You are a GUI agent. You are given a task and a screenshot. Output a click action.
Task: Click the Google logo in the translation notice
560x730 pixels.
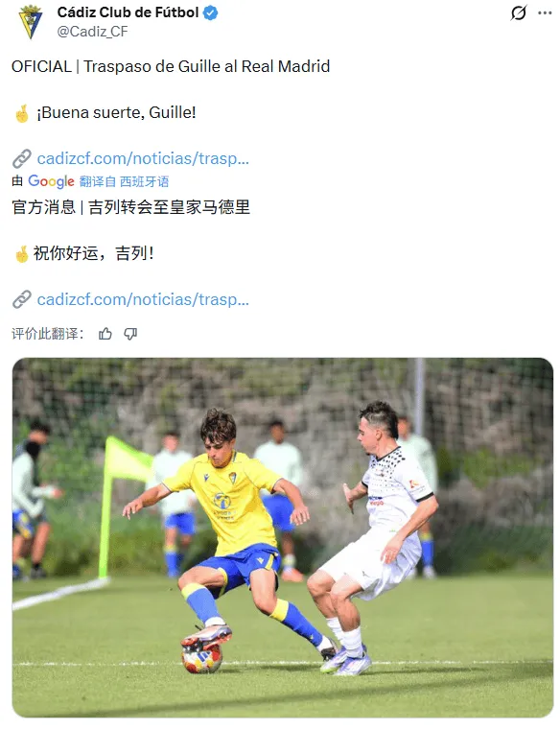(x=51, y=181)
